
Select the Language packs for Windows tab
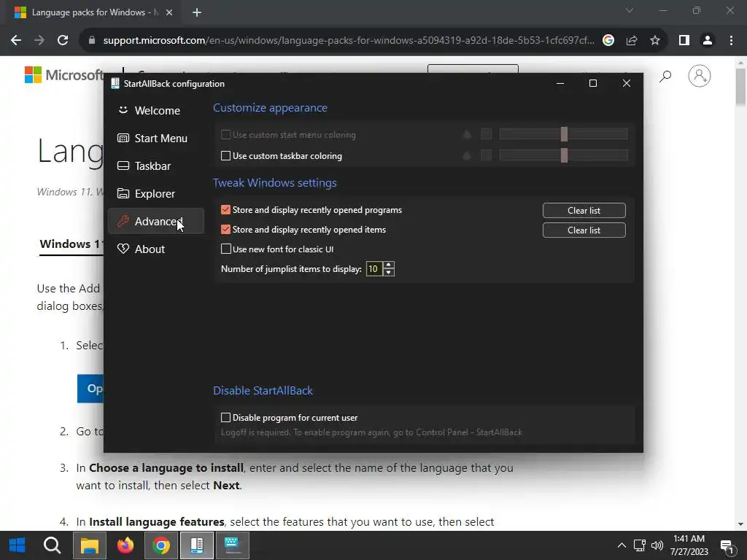point(94,12)
